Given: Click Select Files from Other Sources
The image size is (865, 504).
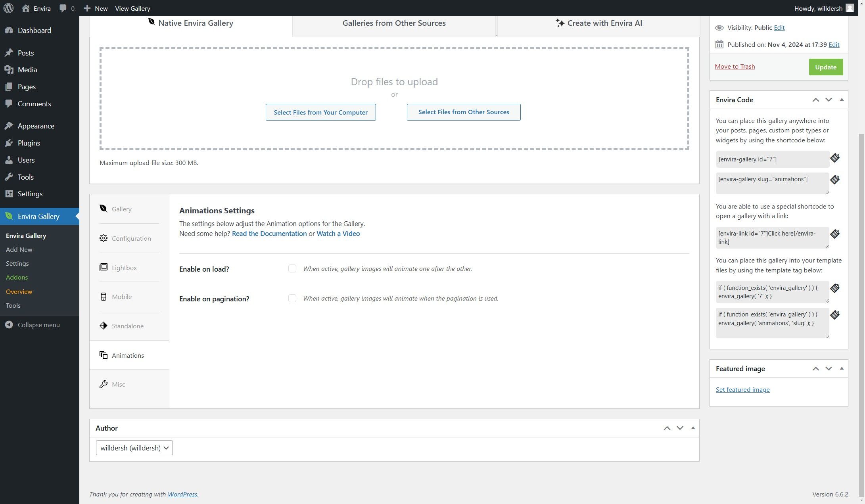Looking at the screenshot, I should point(464,112).
